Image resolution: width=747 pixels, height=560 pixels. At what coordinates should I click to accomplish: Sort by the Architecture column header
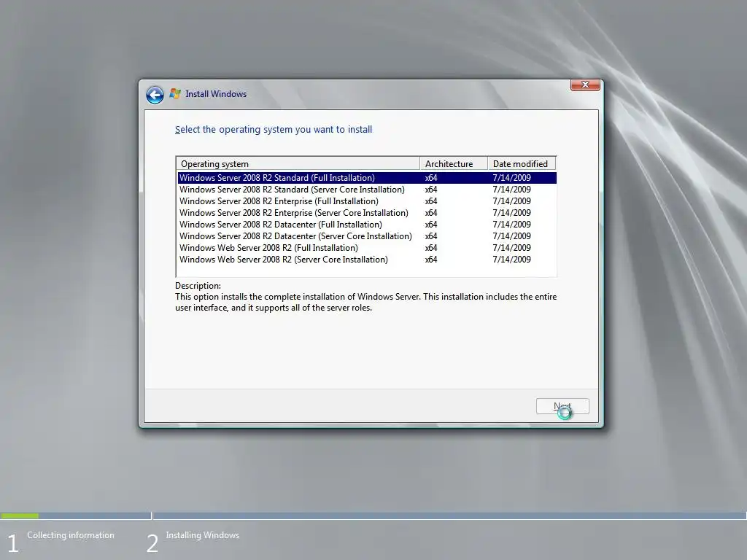coord(454,164)
